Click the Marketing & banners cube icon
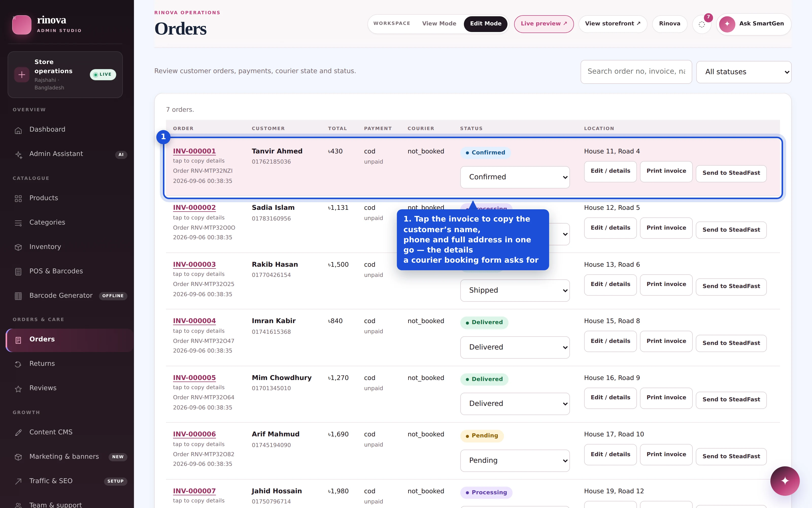The width and height of the screenshot is (812, 508). 19,457
